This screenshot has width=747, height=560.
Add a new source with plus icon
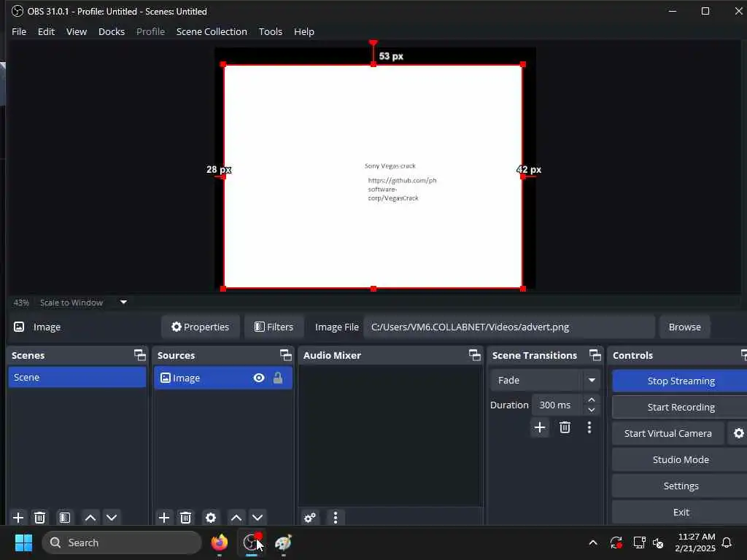tap(164, 517)
